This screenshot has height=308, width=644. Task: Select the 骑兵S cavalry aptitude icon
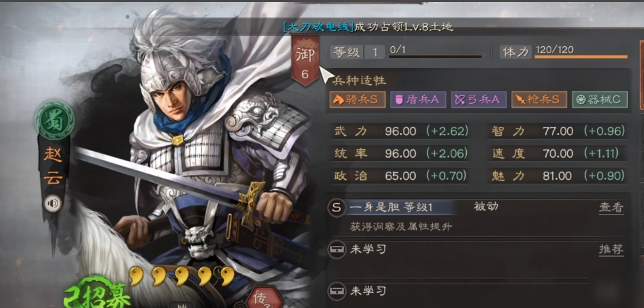pos(357,99)
